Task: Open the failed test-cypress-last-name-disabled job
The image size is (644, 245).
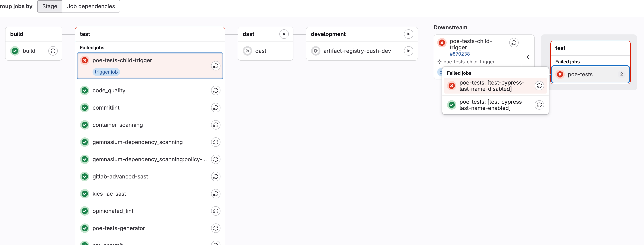Action: 491,86
